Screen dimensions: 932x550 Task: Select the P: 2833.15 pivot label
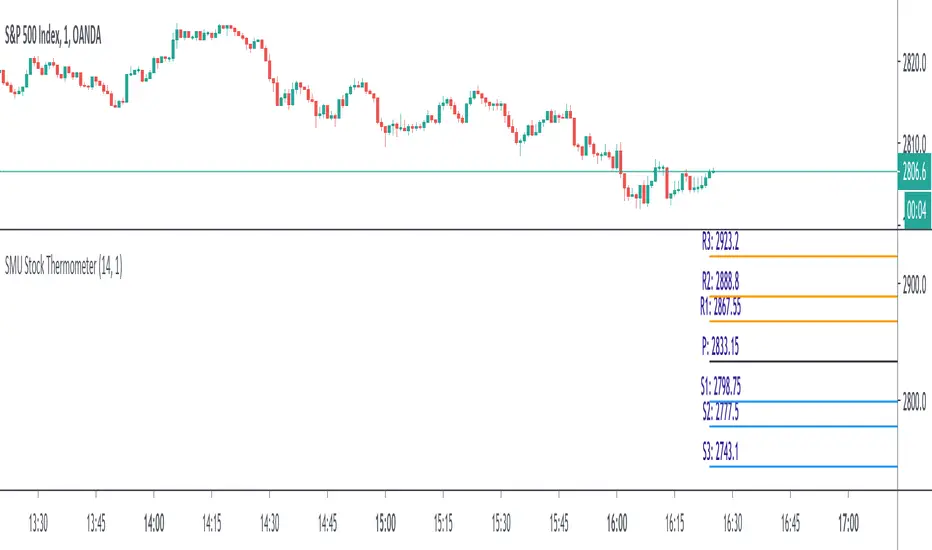[x=722, y=348]
